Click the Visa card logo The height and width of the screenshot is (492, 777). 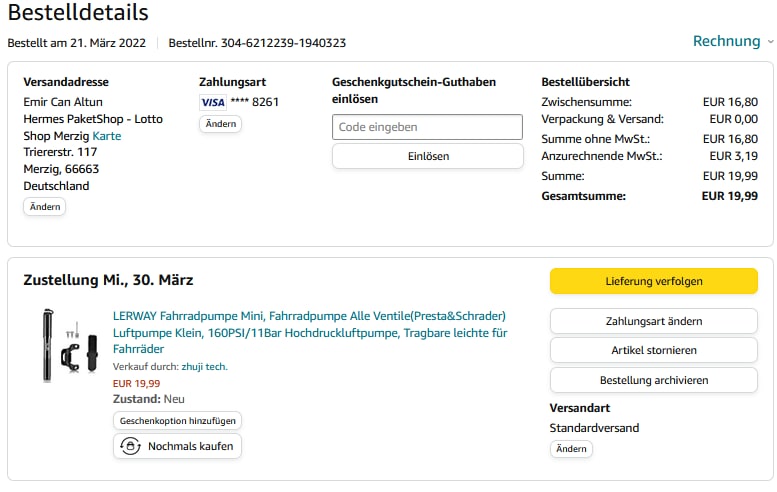[212, 102]
